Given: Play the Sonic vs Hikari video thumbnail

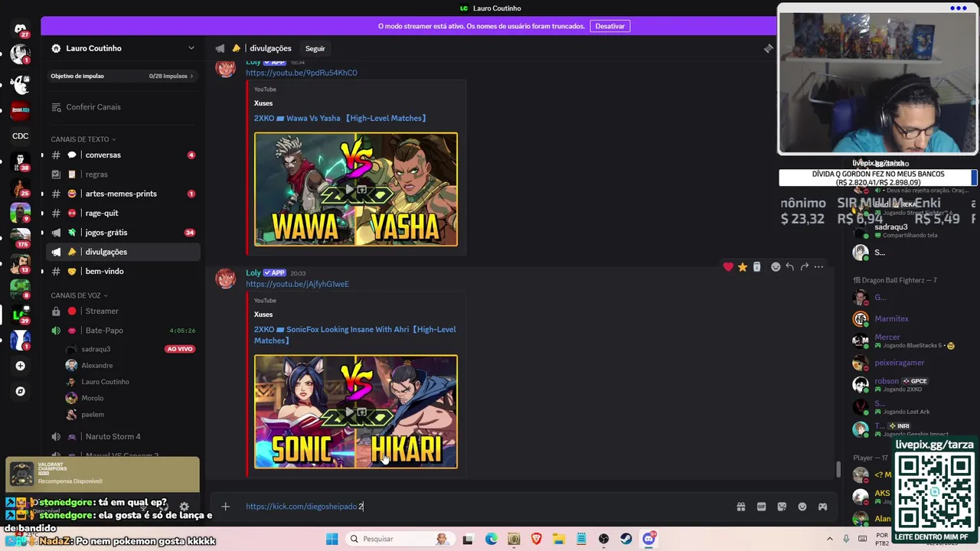Looking at the screenshot, I should (356, 412).
